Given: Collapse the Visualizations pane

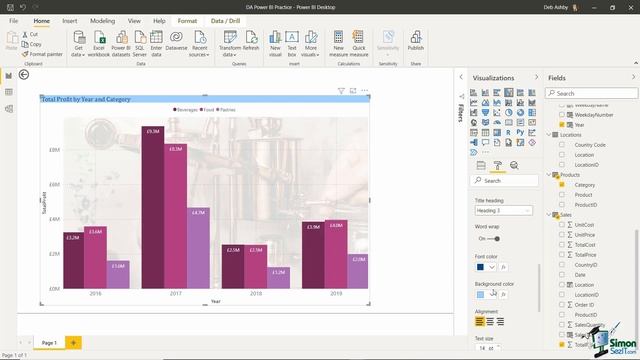Looking at the screenshot, I should pos(536,77).
